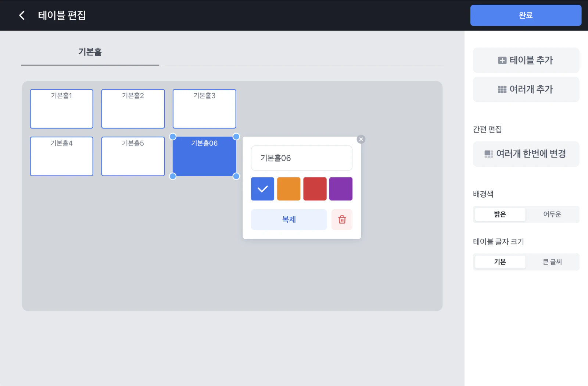Click the selected blue table 기본홀06
588x386 pixels.
point(204,156)
